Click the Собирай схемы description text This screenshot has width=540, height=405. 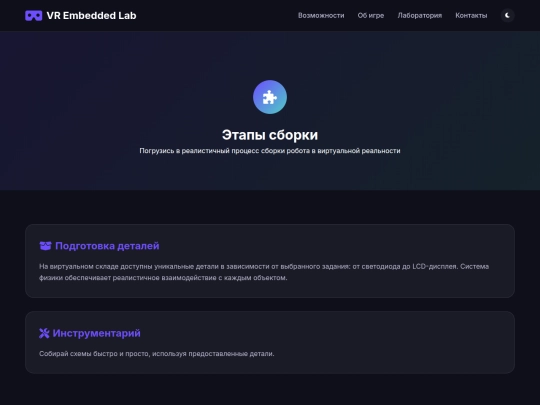157,354
